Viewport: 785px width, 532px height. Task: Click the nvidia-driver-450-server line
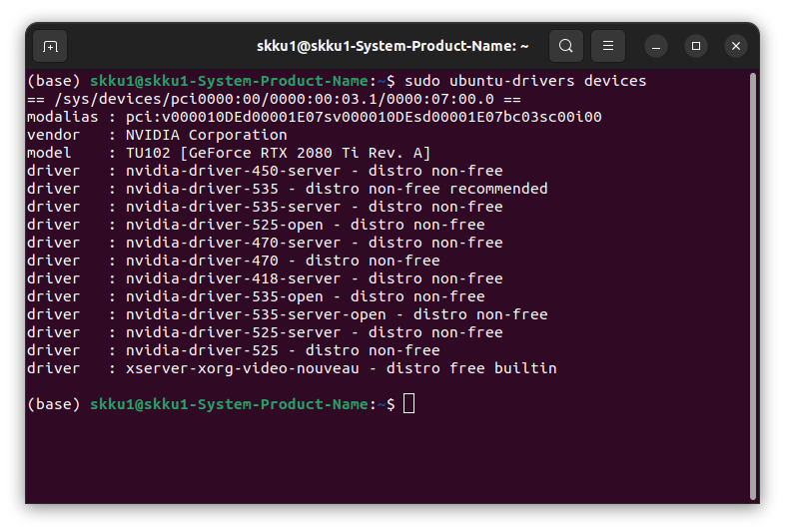265,171
